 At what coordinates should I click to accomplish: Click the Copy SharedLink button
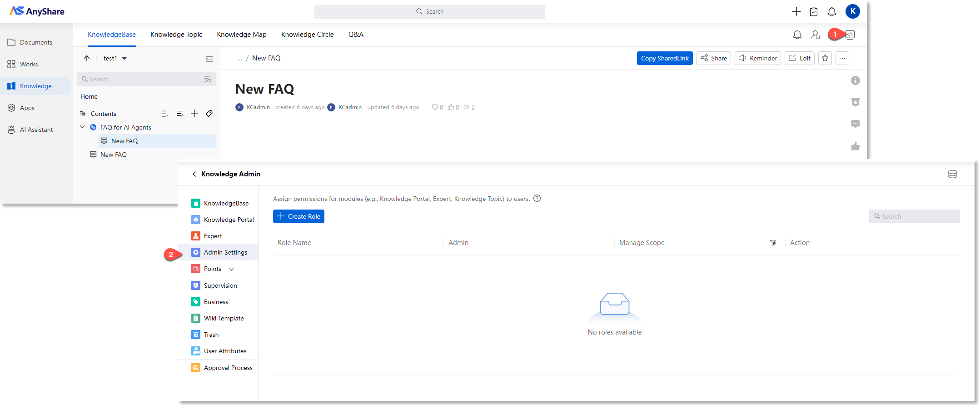[x=664, y=58]
